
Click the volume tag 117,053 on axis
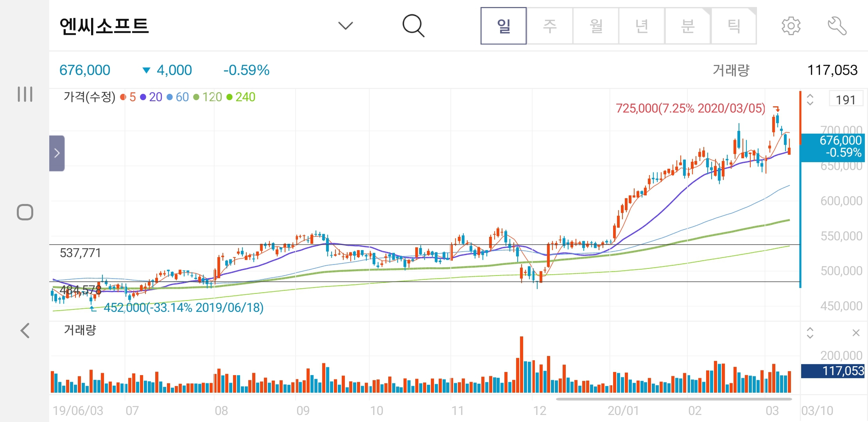coord(833,371)
